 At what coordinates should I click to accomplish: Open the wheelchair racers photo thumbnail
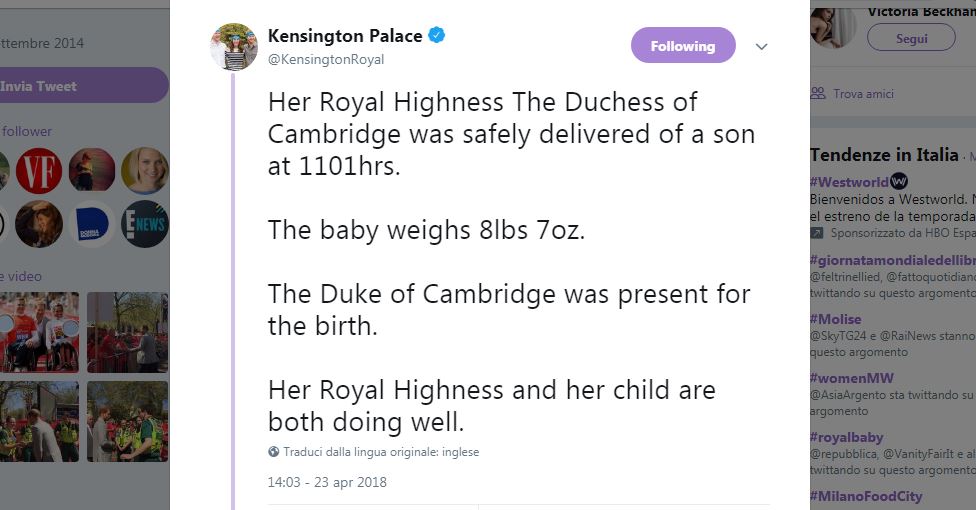pyautogui.click(x=40, y=332)
